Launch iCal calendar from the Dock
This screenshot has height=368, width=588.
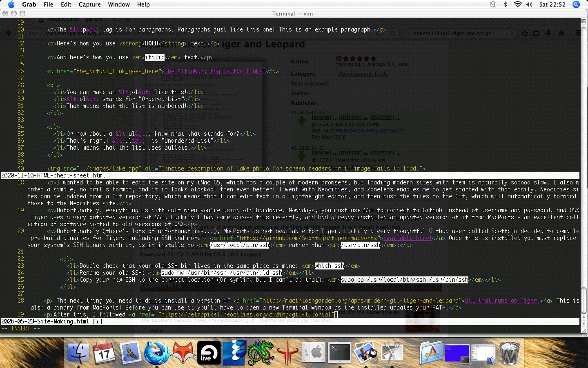click(x=105, y=352)
